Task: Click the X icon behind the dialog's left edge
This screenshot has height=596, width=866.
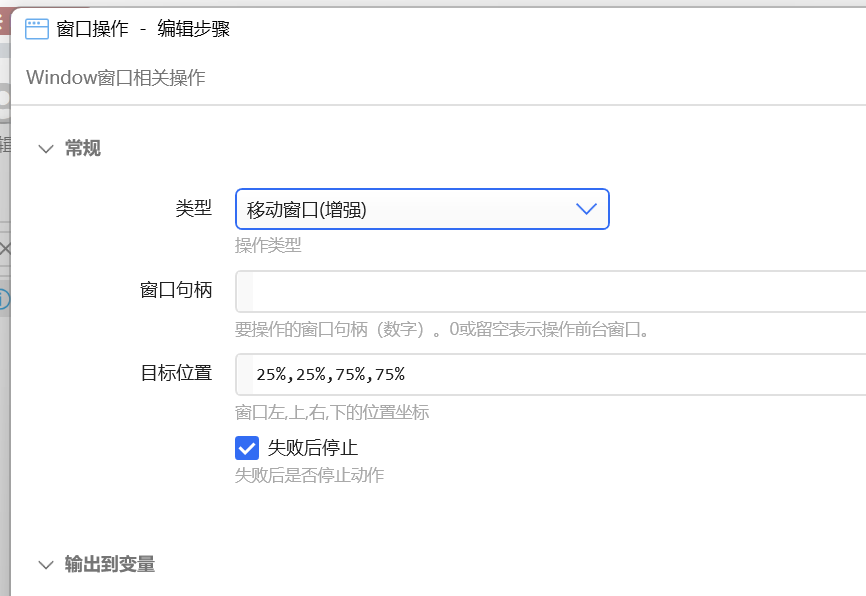Action: click(x=4, y=249)
